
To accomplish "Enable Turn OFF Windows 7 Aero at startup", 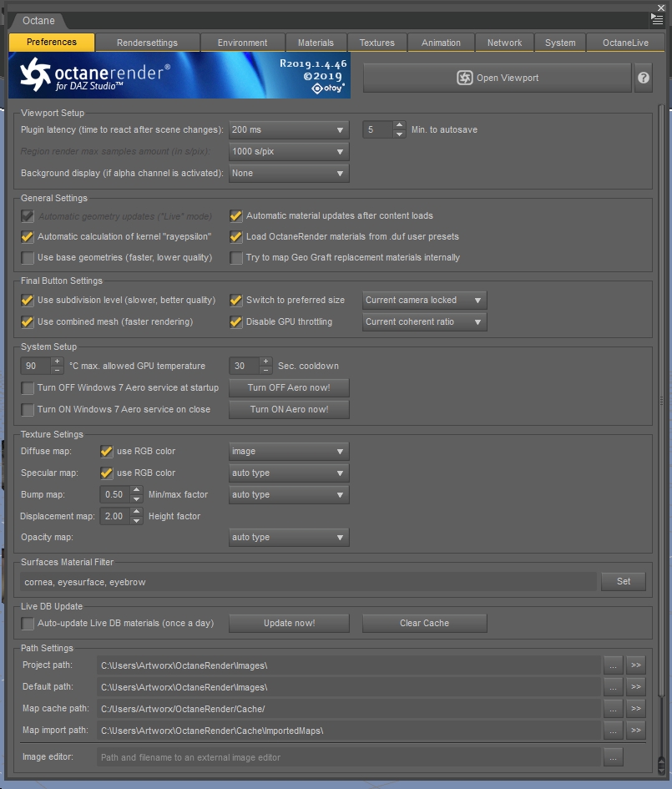I will 28,388.
